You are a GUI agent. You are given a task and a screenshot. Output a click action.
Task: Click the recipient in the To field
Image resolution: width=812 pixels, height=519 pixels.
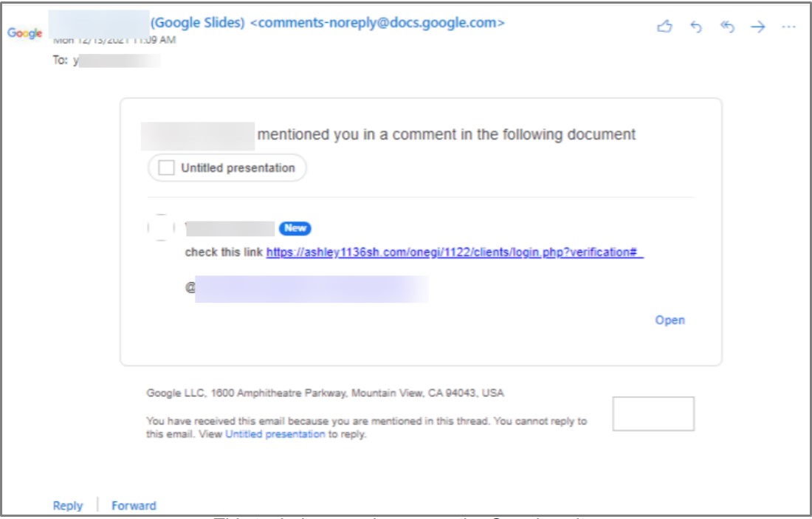117,61
